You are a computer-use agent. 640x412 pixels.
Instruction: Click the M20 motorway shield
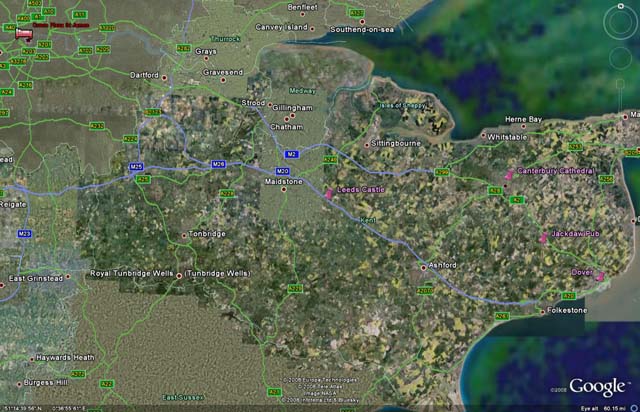click(282, 171)
